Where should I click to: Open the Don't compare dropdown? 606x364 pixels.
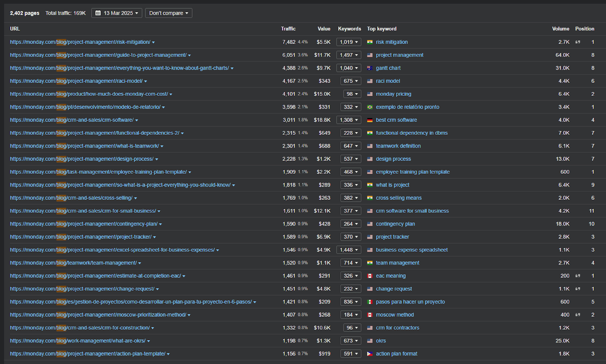click(169, 13)
